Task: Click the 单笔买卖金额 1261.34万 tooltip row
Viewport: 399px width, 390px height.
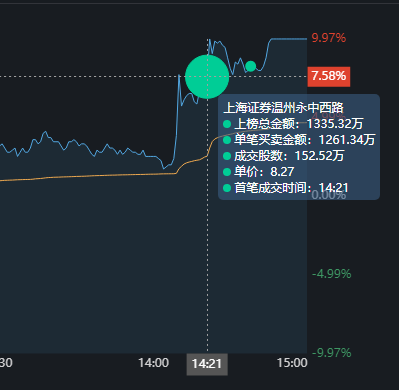Action: coord(299,140)
